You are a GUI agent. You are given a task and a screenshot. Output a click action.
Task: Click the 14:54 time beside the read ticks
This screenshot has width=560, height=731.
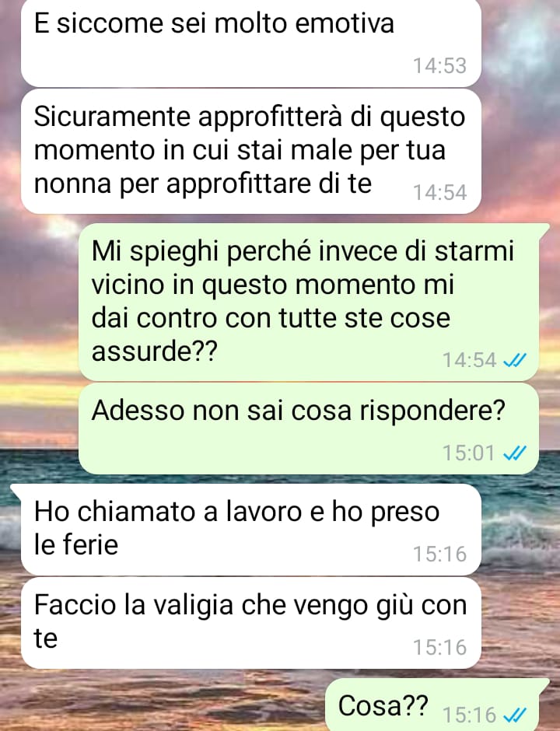point(468,360)
